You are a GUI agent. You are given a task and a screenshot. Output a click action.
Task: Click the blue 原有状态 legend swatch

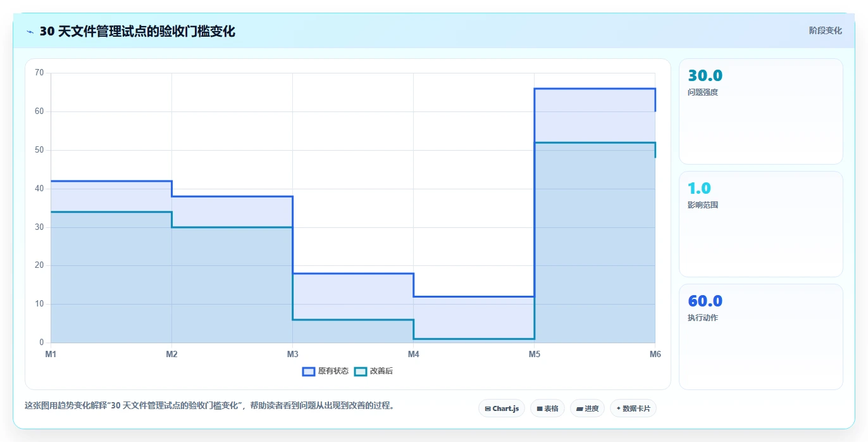point(309,371)
